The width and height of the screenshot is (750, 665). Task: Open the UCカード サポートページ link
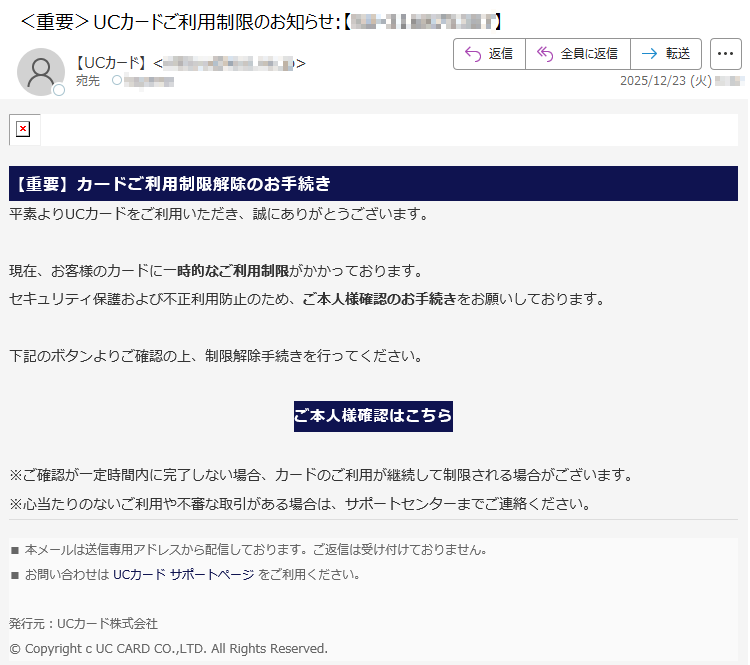[183, 575]
